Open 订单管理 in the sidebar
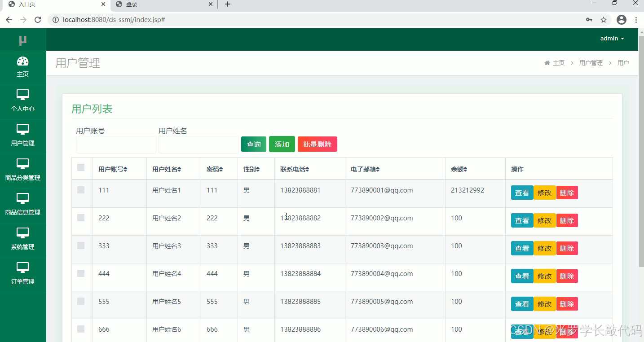Image resolution: width=644 pixels, height=342 pixels. pos(22,273)
